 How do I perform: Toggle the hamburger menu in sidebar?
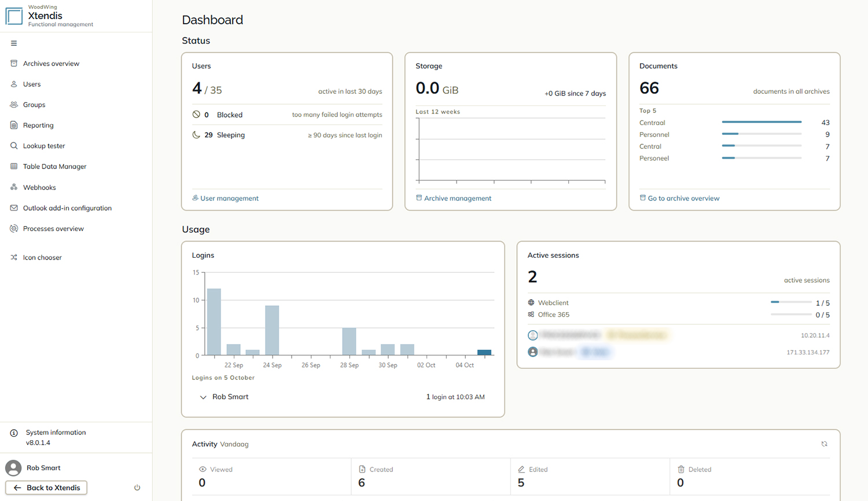click(14, 43)
